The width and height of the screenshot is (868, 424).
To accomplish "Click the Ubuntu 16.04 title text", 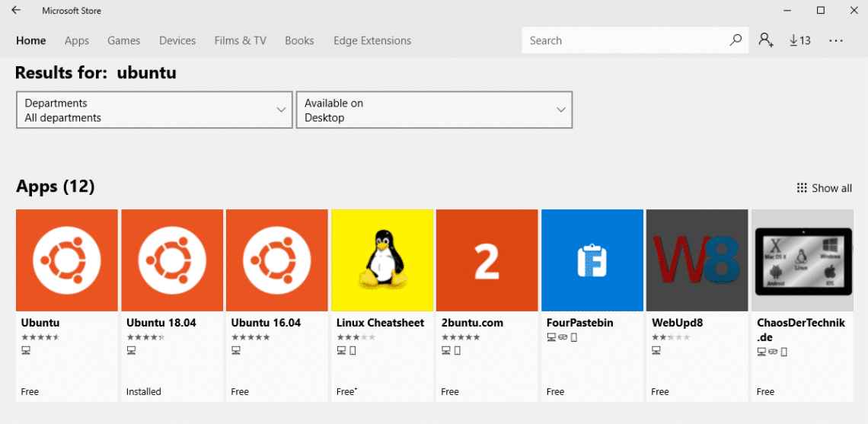I will tap(266, 323).
